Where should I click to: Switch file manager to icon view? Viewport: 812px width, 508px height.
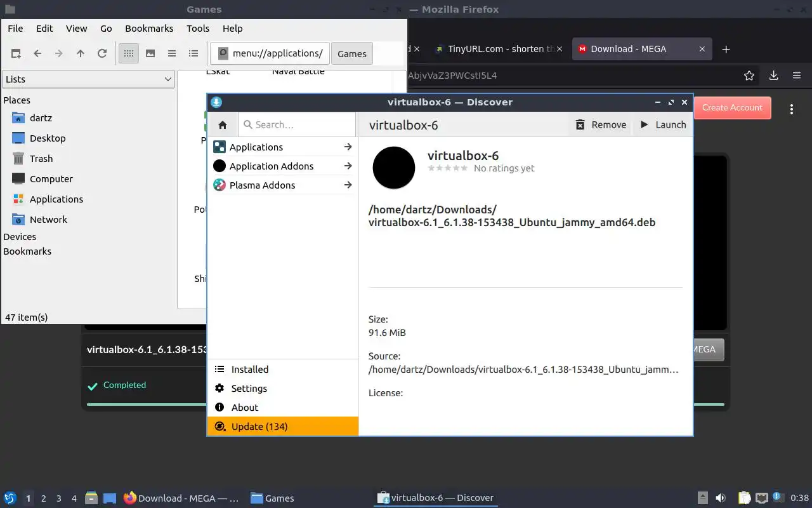click(129, 53)
